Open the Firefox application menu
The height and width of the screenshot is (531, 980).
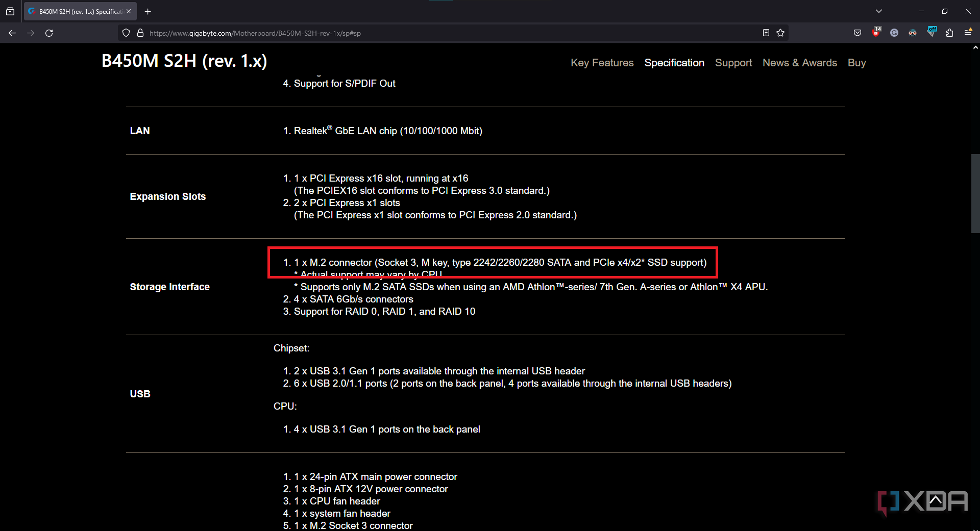tap(968, 32)
